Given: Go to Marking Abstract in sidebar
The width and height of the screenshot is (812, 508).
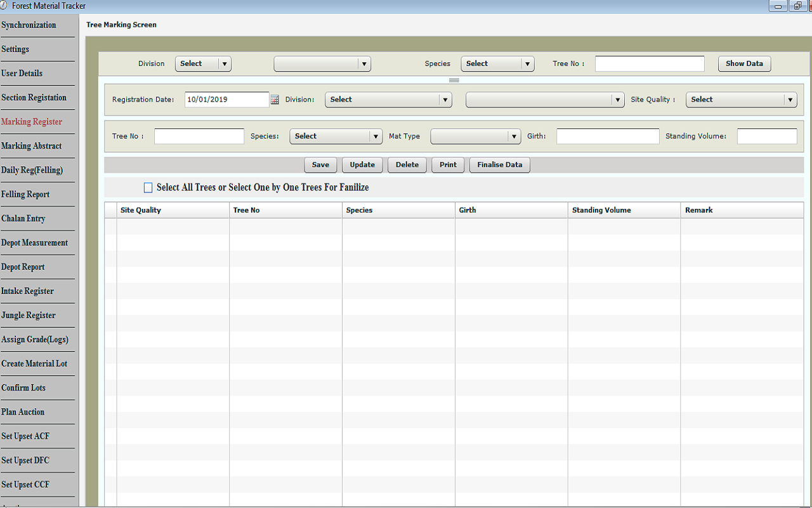Looking at the screenshot, I should (x=32, y=146).
